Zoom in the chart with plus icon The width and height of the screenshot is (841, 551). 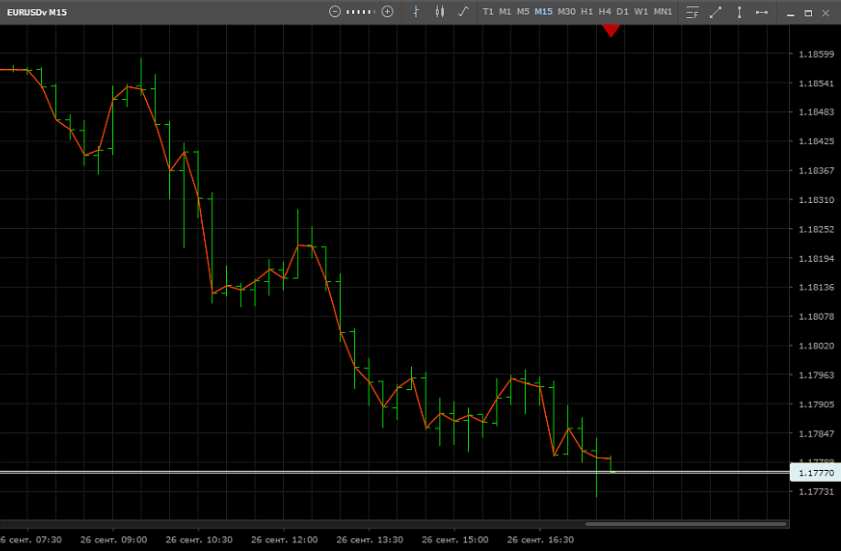(387, 12)
